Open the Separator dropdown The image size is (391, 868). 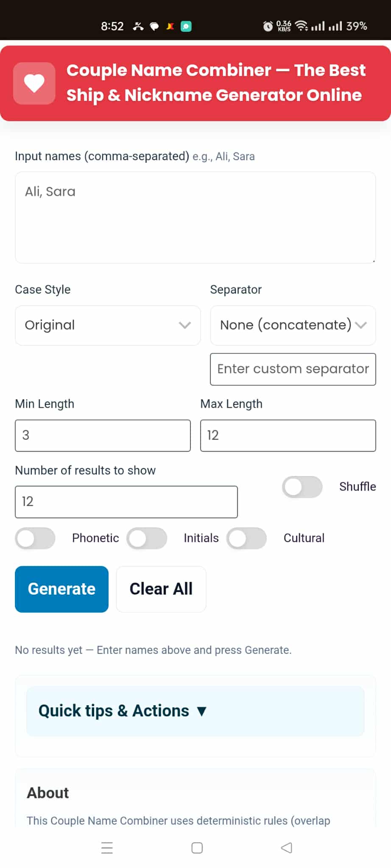[293, 325]
